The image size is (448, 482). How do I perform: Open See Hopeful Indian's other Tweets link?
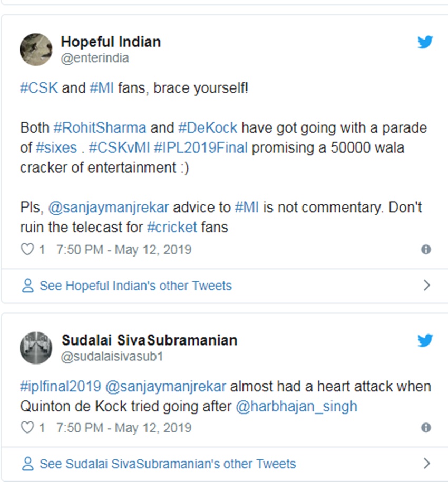pyautogui.click(x=135, y=286)
